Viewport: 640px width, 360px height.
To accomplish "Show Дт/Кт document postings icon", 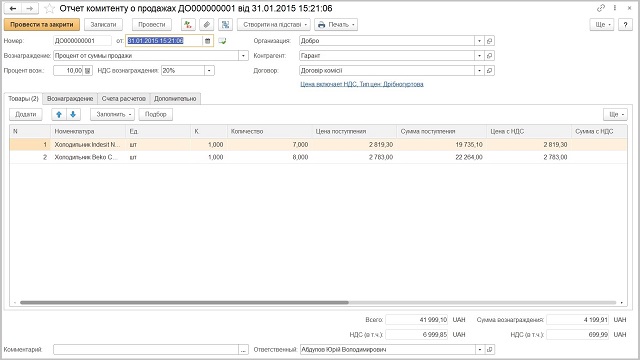I will point(188,24).
